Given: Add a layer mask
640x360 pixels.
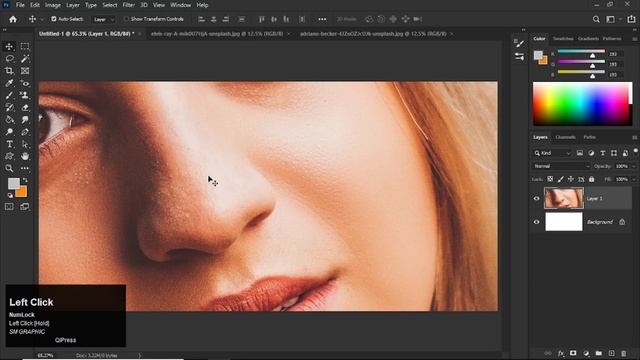Looking at the screenshot, I should 573,353.
